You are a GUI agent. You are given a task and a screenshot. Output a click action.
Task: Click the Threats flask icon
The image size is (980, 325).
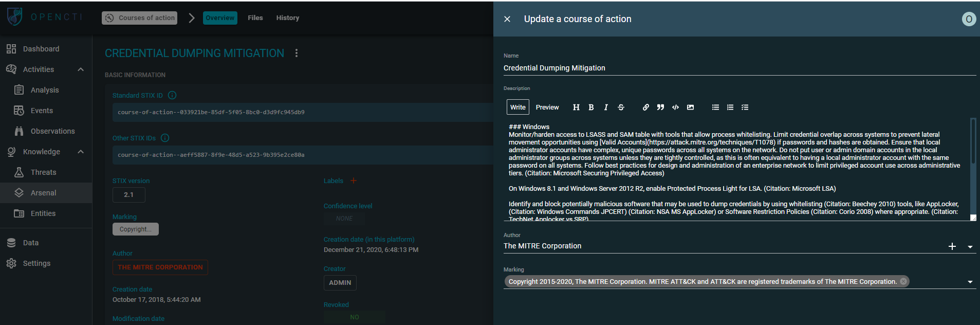19,172
